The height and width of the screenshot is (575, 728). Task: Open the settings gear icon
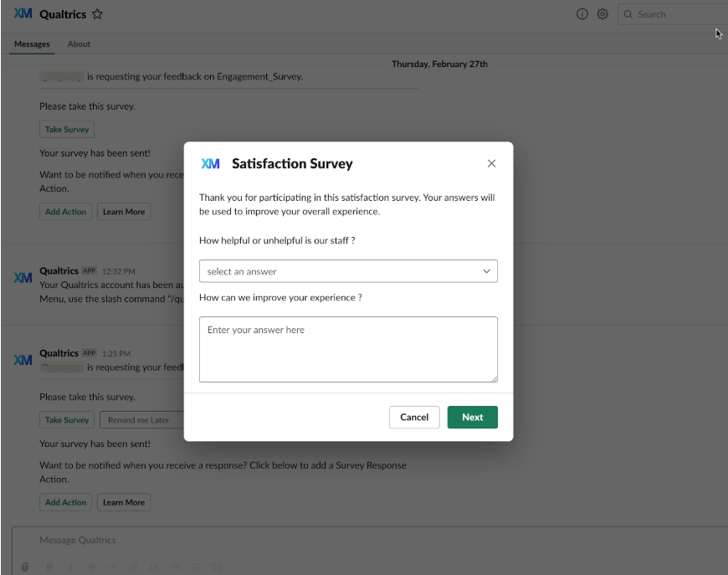tap(602, 14)
